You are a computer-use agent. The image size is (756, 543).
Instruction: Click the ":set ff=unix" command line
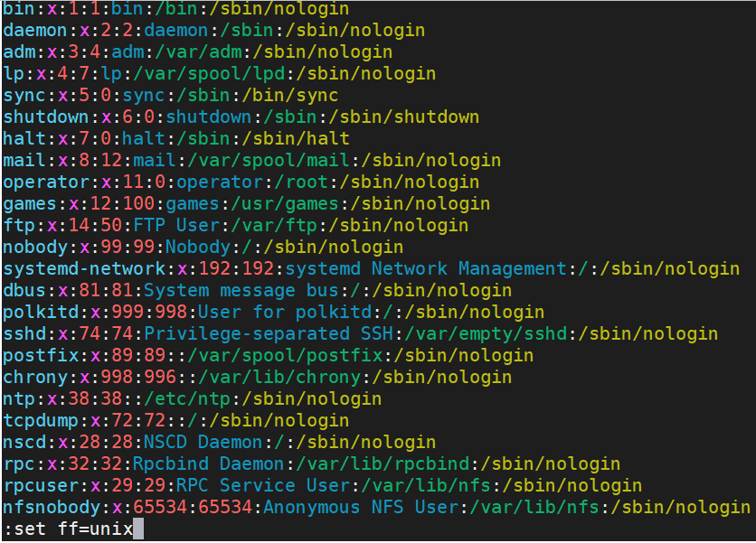68,529
